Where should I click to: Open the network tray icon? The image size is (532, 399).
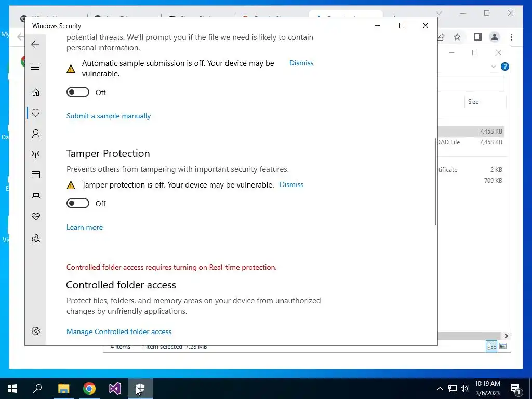[x=453, y=389]
